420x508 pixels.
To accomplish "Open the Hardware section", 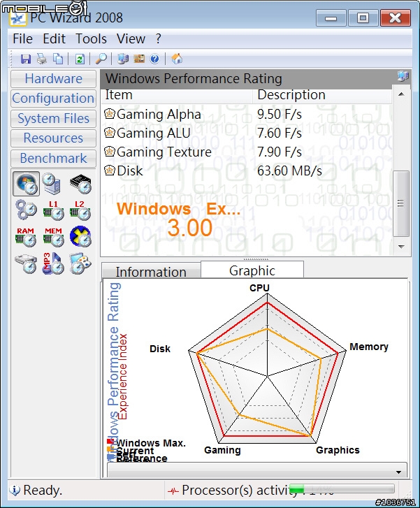I will coord(54,79).
